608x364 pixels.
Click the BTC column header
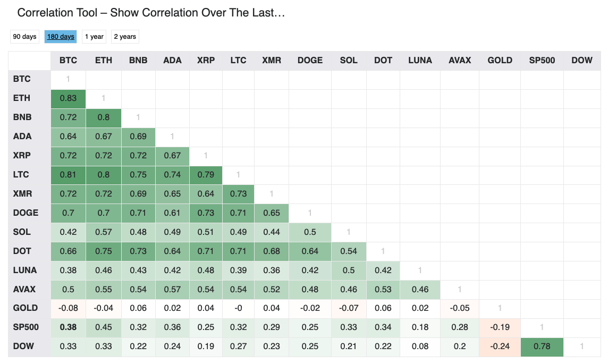point(68,61)
